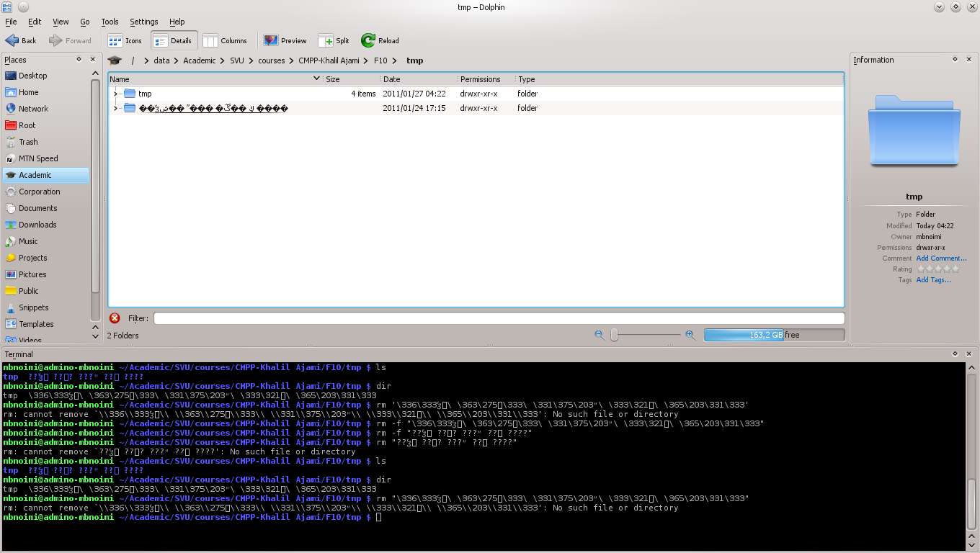Expand the tmp folder tree node
This screenshot has width=980, height=553.
(x=115, y=94)
